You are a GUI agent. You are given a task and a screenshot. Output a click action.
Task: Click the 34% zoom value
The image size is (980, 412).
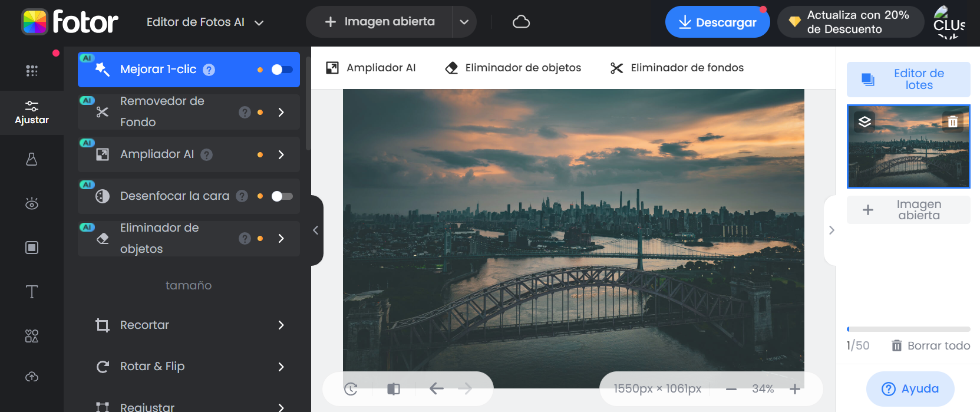[763, 389]
